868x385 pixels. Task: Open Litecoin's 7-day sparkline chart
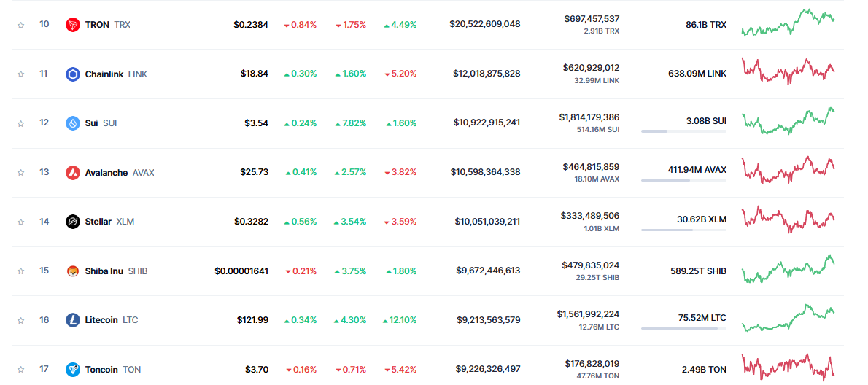click(788, 318)
